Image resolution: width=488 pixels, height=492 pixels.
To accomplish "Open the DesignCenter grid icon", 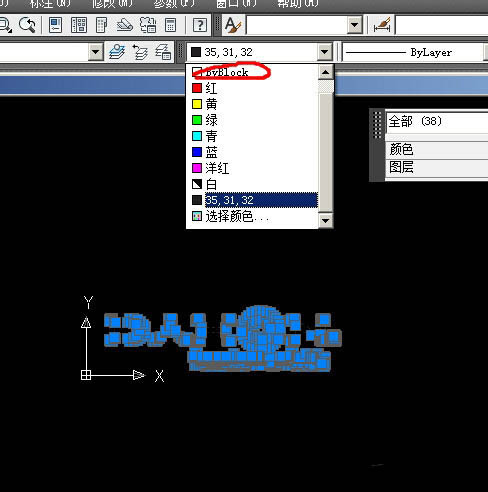I will point(79,25).
